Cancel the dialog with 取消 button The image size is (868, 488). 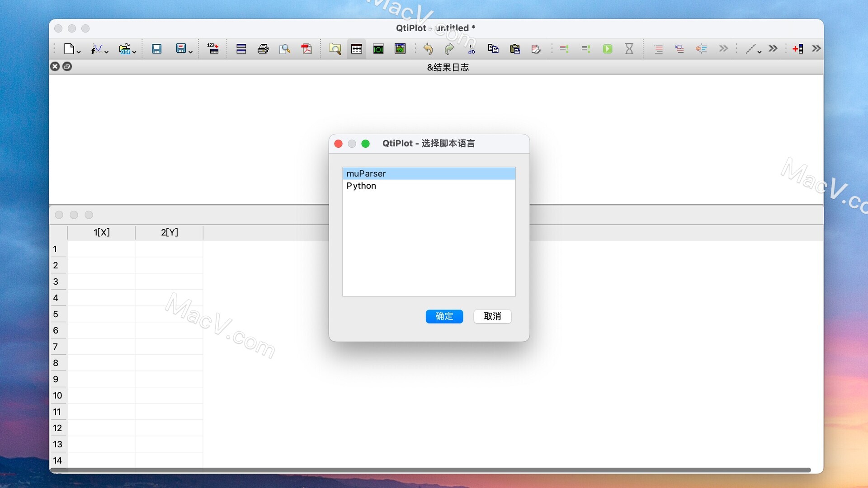492,316
